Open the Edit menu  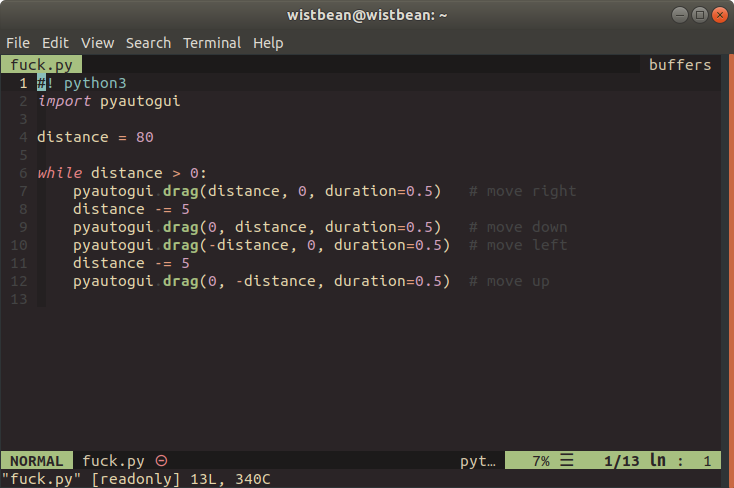55,43
